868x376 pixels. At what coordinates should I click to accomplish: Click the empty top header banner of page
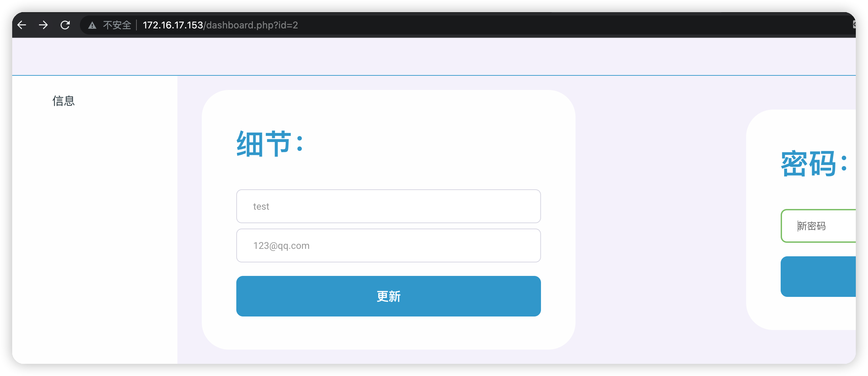433,56
